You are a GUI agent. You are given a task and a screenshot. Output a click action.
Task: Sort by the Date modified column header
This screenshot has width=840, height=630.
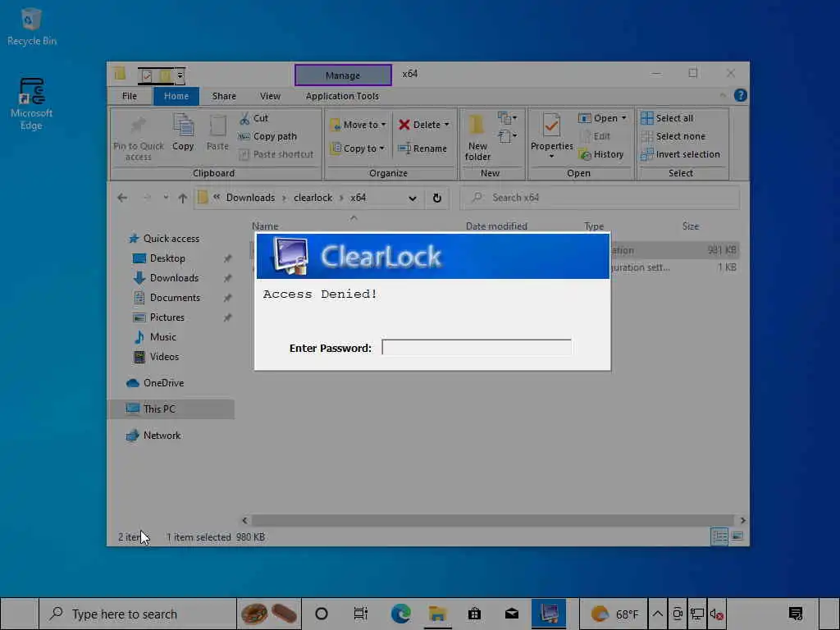[x=496, y=226]
